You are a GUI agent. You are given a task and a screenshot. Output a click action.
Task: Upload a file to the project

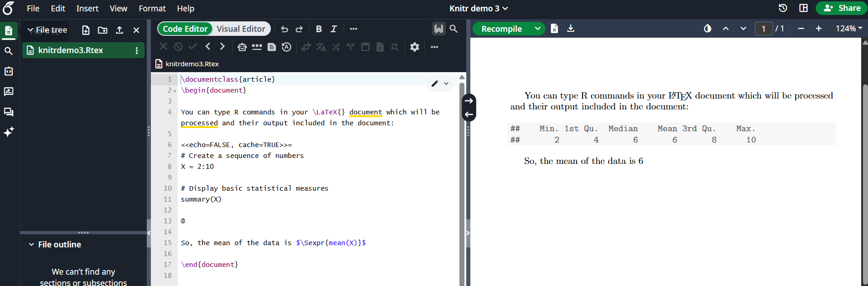tap(120, 30)
